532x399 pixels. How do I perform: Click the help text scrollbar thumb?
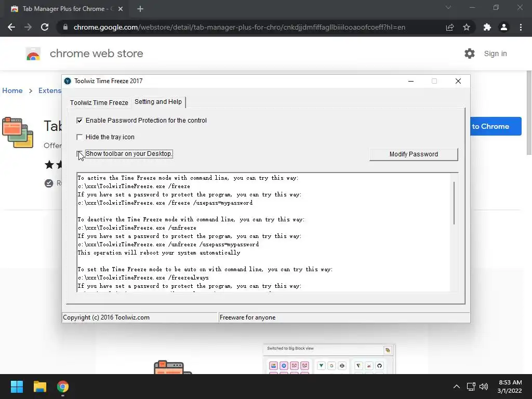tap(454, 203)
